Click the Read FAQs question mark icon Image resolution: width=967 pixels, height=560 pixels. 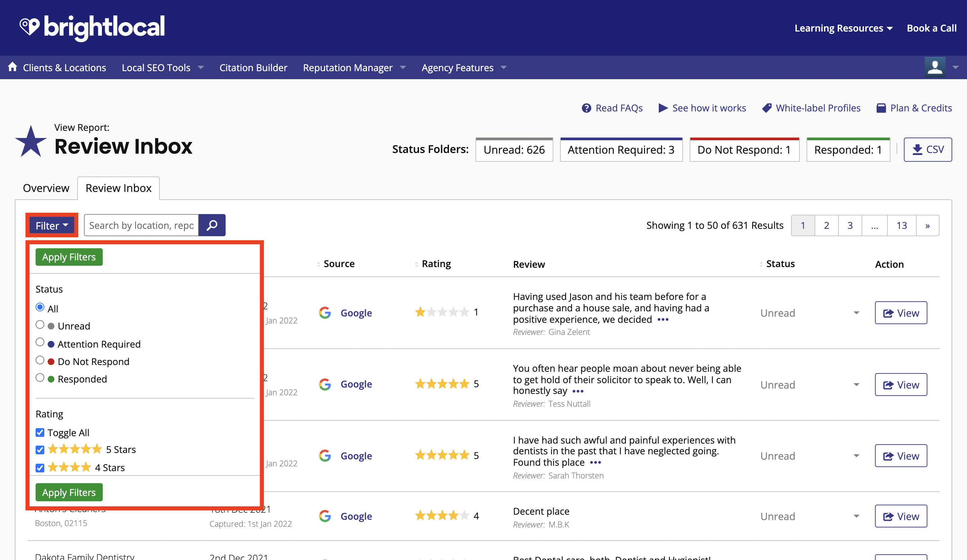pyautogui.click(x=586, y=108)
